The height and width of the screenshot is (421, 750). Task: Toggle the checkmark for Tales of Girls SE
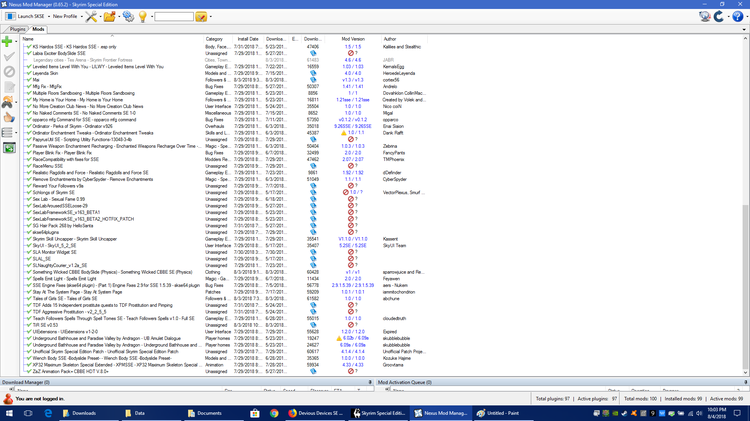(x=29, y=299)
